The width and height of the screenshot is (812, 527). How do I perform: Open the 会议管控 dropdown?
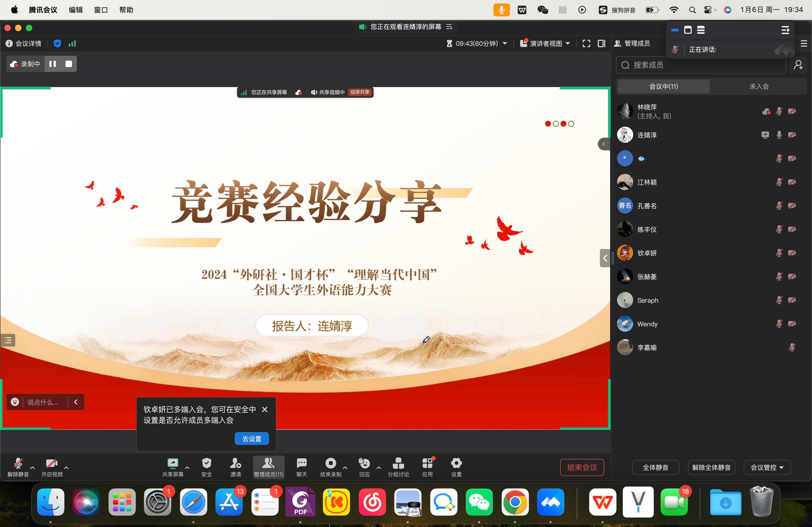(767, 467)
